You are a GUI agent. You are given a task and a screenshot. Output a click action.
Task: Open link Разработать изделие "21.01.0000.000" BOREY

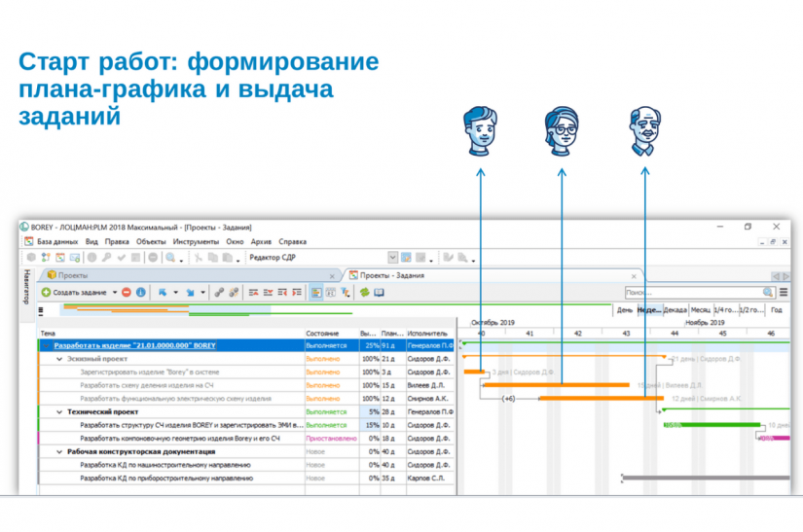point(134,345)
